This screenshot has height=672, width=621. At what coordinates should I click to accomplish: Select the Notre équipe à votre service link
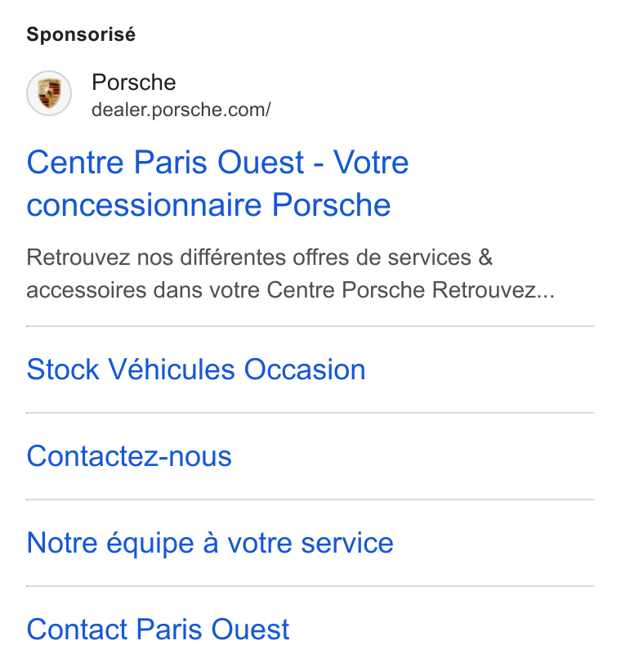pos(210,544)
